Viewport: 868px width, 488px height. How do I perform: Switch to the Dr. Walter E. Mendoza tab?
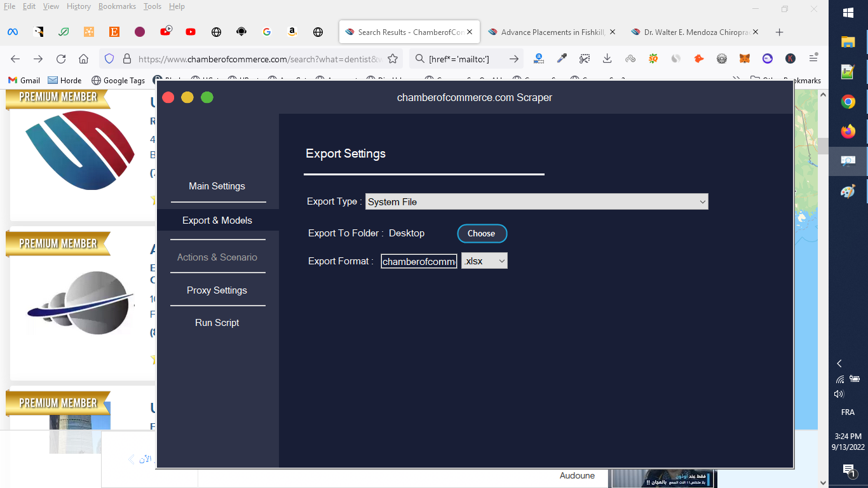coord(695,32)
